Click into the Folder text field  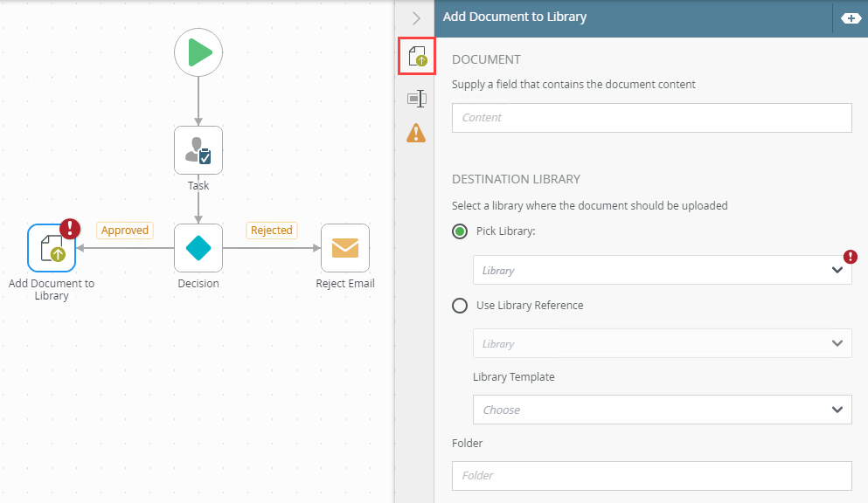[651, 476]
